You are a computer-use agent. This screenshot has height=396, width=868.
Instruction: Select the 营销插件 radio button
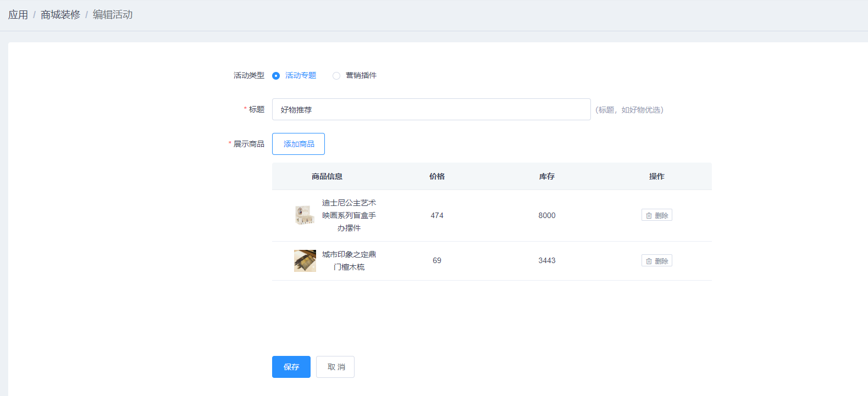(x=336, y=76)
